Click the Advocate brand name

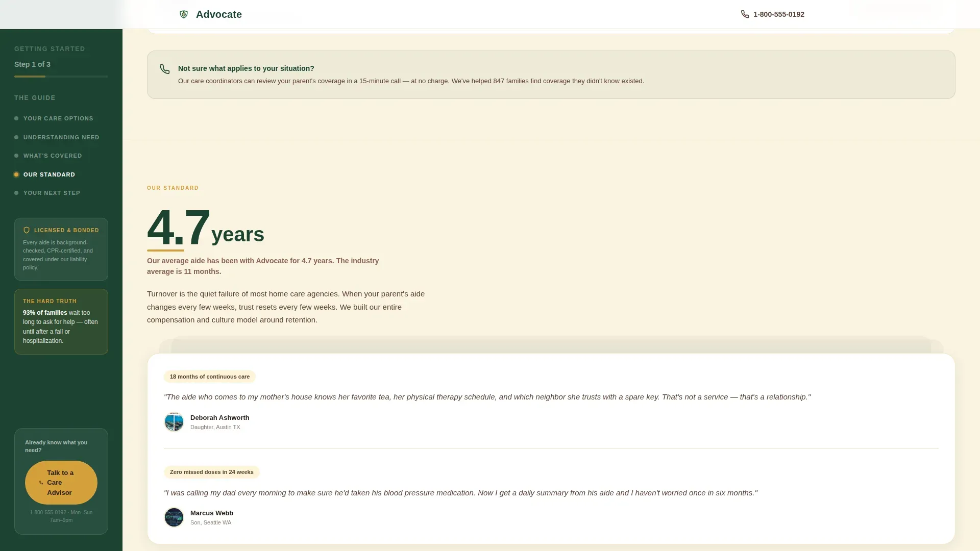point(219,14)
